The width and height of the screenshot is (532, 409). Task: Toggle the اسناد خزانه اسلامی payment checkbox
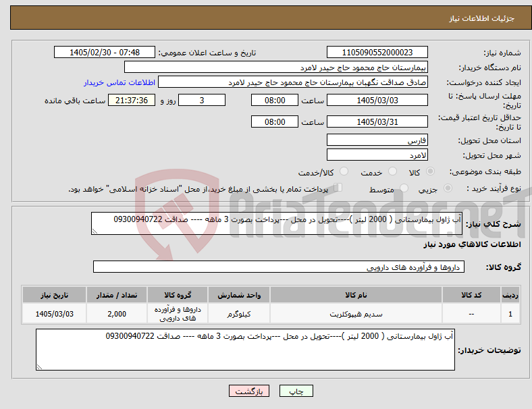(338, 187)
